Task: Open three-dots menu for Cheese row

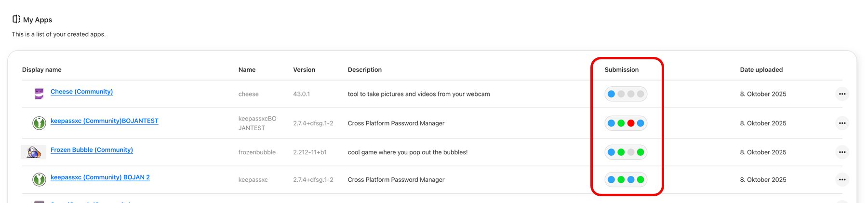Action: coord(842,94)
